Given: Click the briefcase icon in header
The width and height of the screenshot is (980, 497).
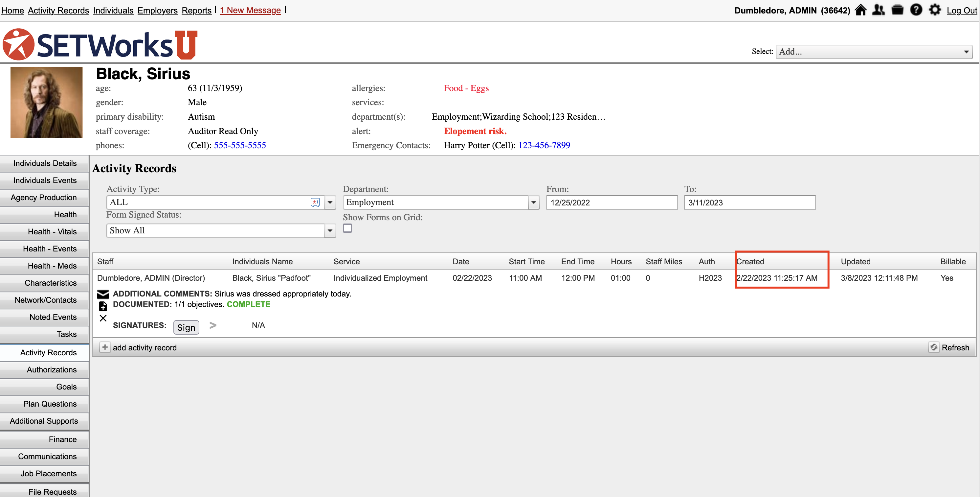Looking at the screenshot, I should pos(898,10).
